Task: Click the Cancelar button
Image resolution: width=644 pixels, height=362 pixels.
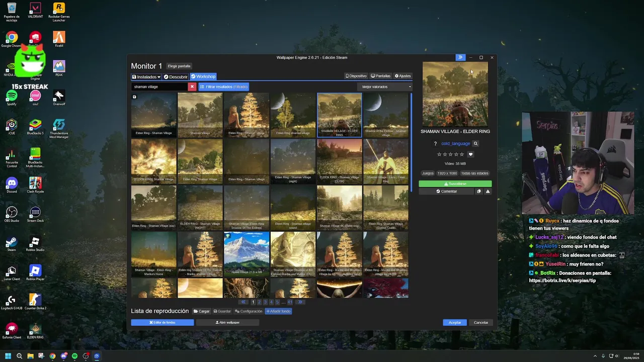Action: pyautogui.click(x=481, y=322)
